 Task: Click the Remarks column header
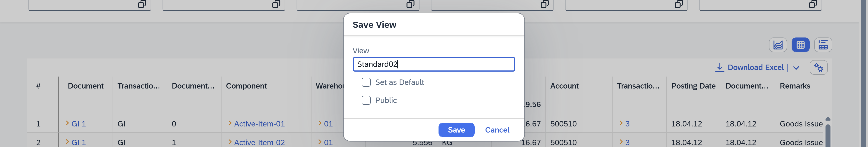tap(795, 86)
